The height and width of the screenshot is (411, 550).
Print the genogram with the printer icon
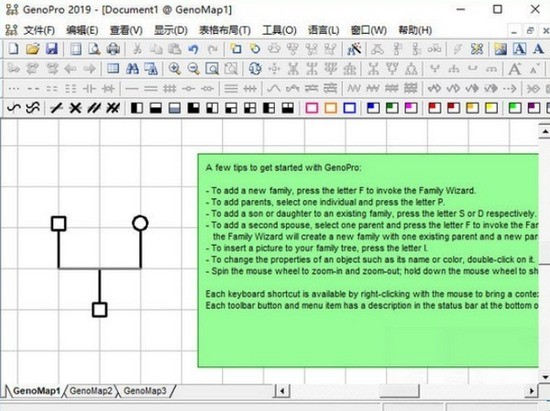[113, 49]
